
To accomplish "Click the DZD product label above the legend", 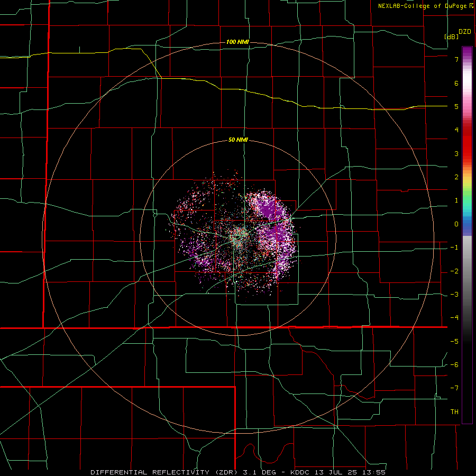I will point(465,32).
